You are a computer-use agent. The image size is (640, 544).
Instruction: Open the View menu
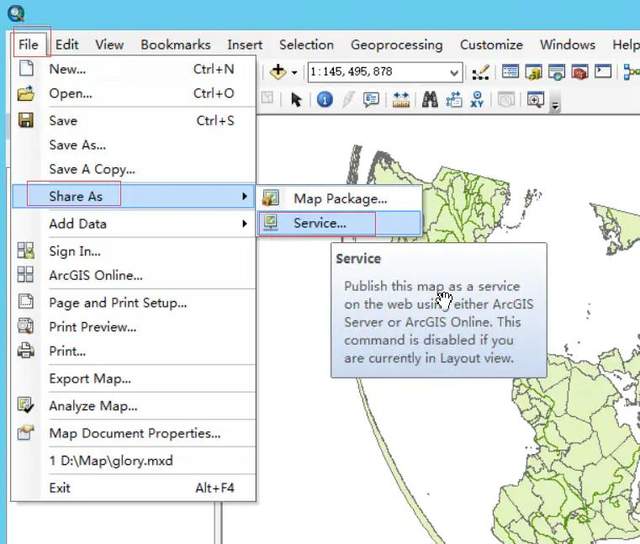[109, 44]
